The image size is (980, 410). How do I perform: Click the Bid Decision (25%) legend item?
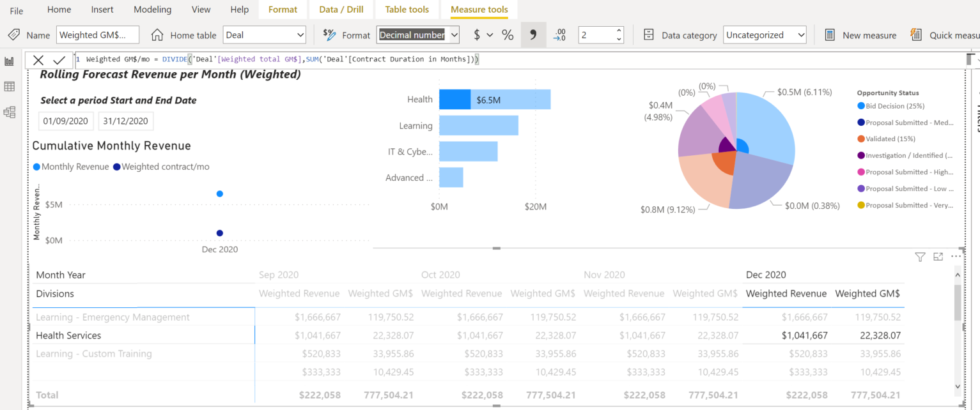coord(891,106)
